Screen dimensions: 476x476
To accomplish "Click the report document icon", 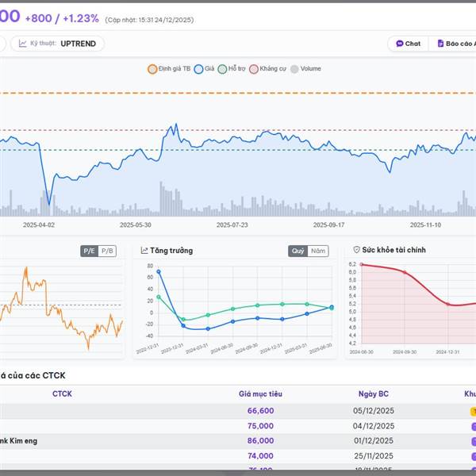I will point(440,44).
